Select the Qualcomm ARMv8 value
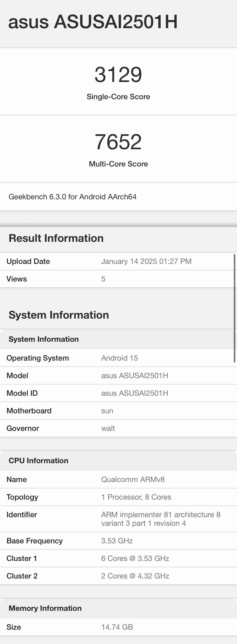This screenshot has width=237, height=644. click(x=133, y=480)
